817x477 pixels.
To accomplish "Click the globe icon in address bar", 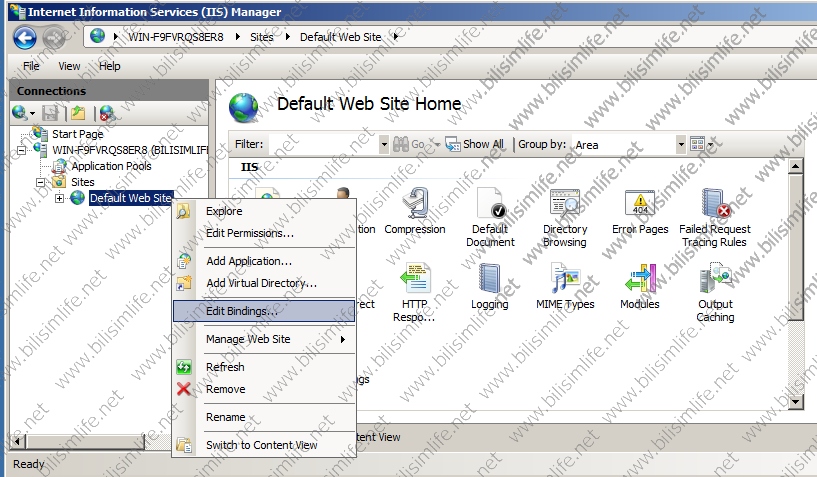I will (x=97, y=36).
